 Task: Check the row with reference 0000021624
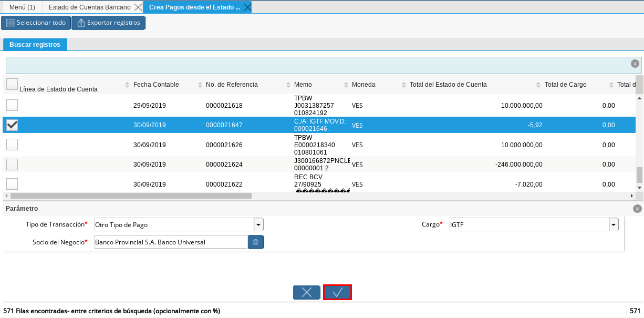tap(12, 165)
